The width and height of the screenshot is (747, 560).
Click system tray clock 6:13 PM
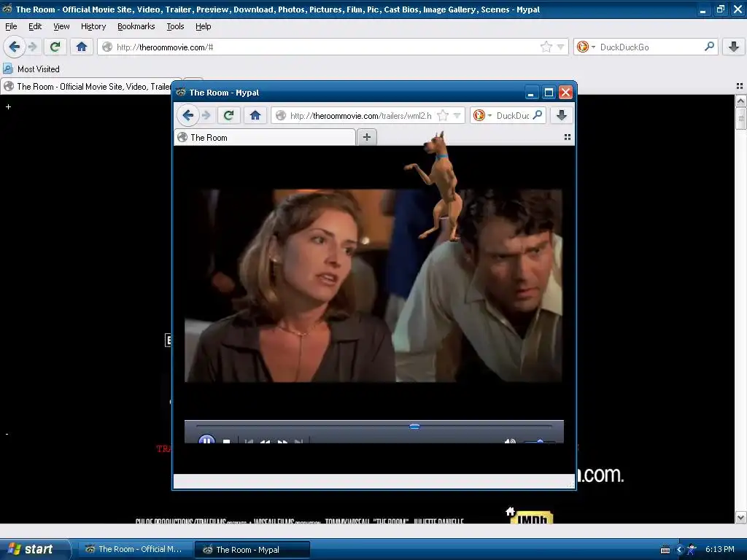(x=720, y=549)
